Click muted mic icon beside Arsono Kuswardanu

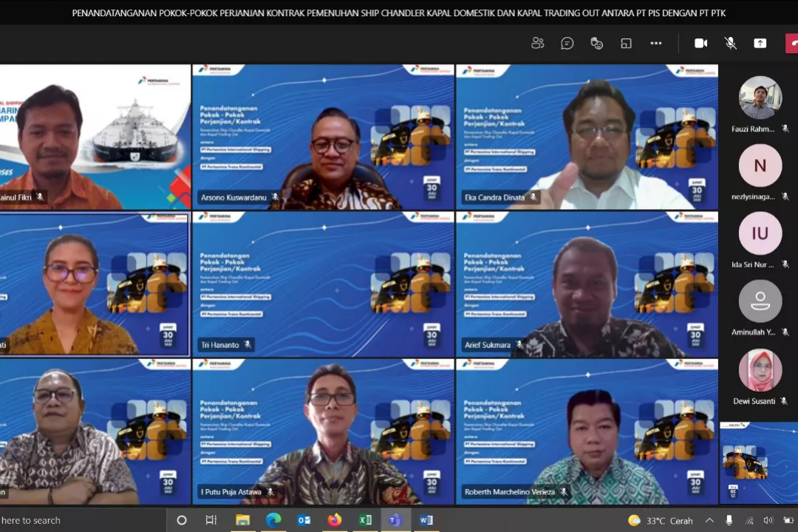(x=275, y=197)
